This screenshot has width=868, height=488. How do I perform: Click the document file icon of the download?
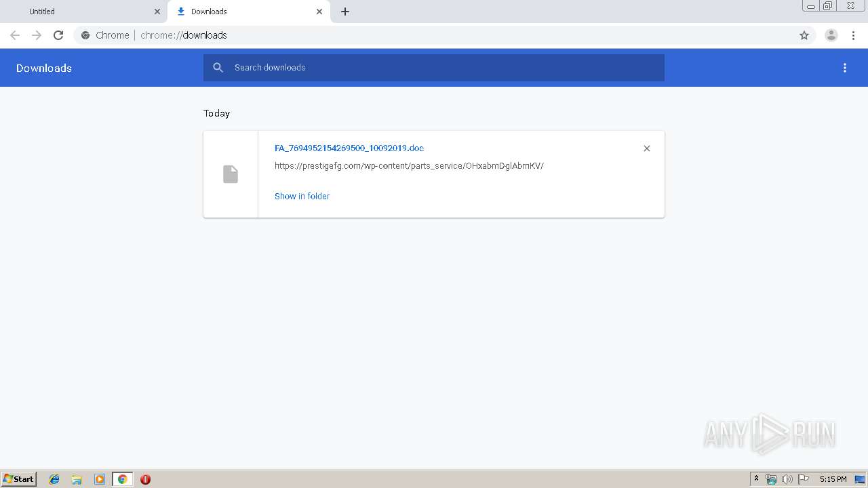[231, 174]
